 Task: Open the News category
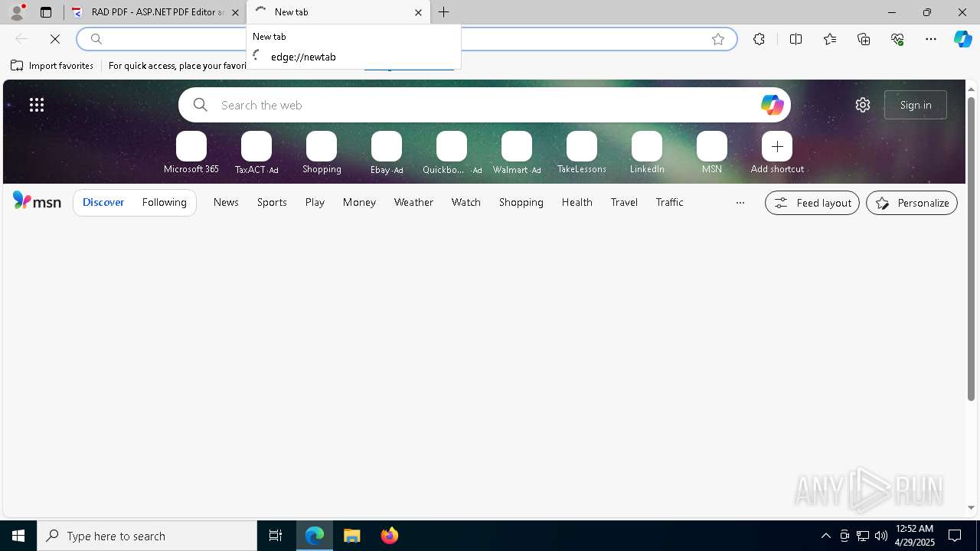click(x=226, y=202)
